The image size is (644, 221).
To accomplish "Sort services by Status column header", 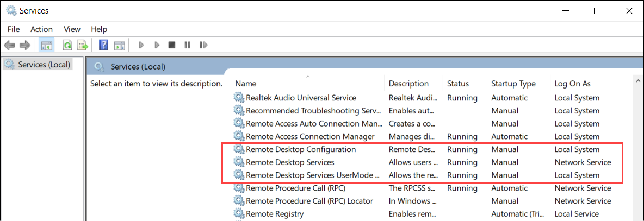I will [457, 84].
